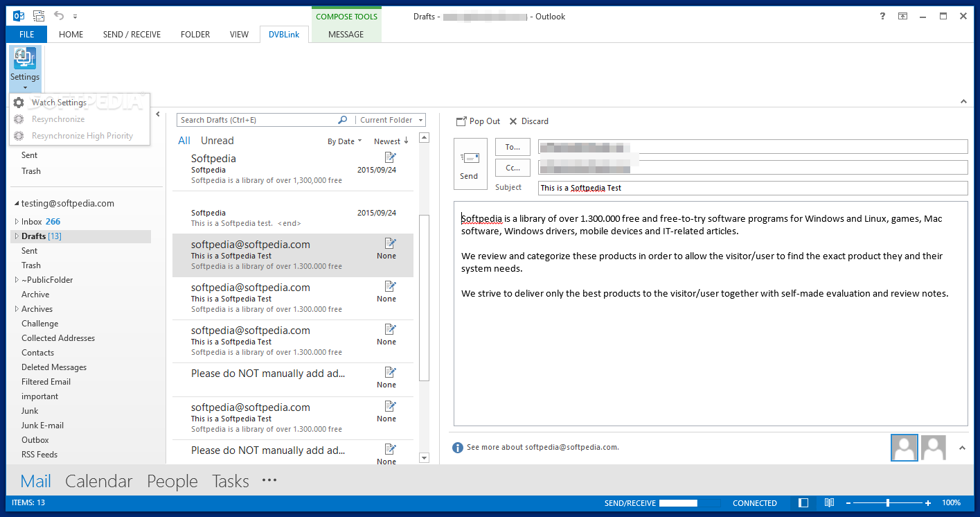
Task: Open the Customize Quick Access Toolbar dropdown
Action: (x=75, y=17)
